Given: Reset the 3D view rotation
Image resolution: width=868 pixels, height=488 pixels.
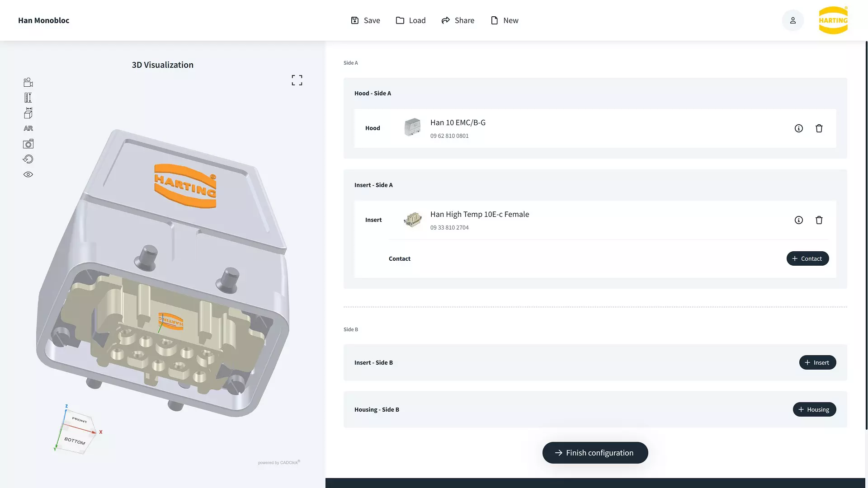Looking at the screenshot, I should 28,159.
